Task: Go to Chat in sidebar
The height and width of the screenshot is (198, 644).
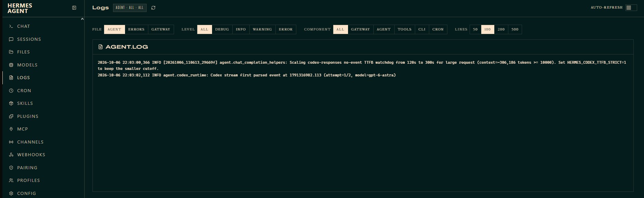Action: [44, 26]
